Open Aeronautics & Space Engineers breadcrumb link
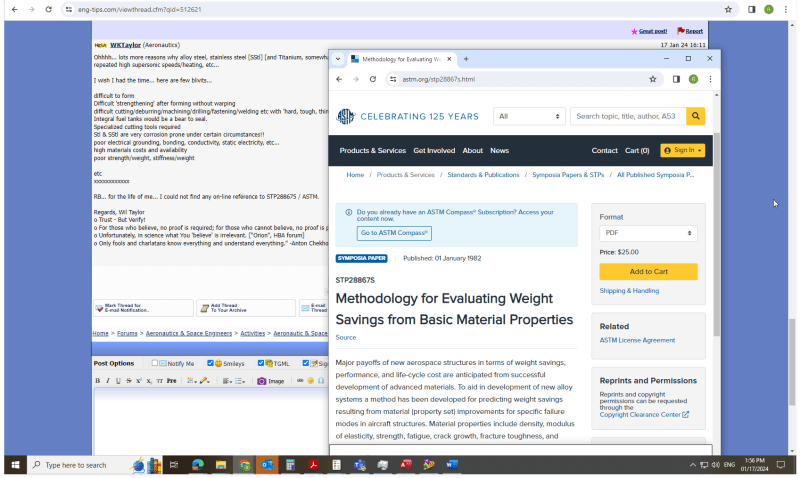The image size is (800, 478). click(x=189, y=333)
